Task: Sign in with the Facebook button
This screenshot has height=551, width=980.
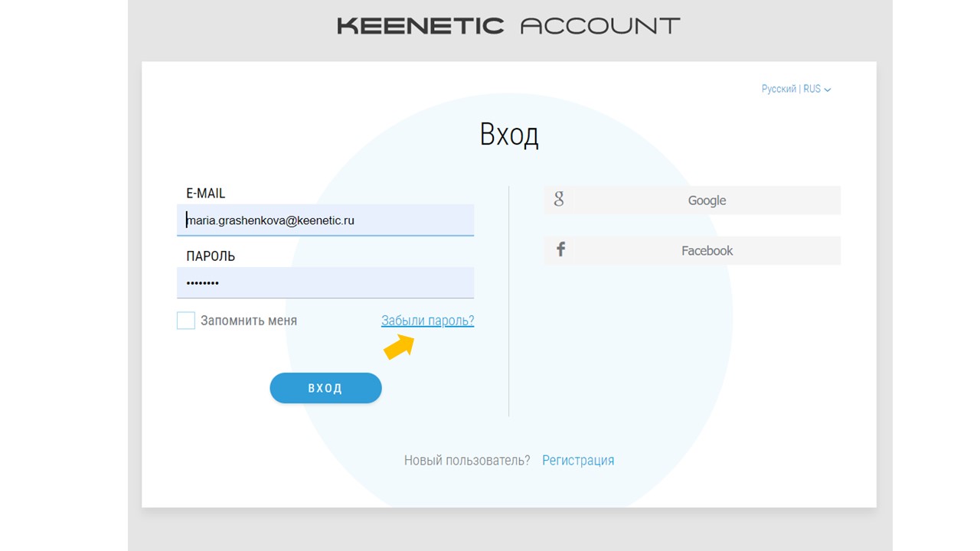Action: (x=692, y=250)
